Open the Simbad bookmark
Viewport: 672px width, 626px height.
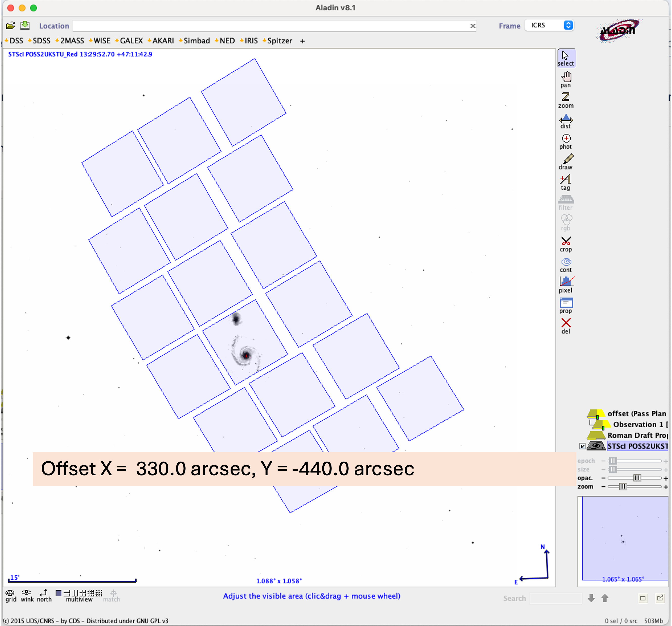click(x=196, y=41)
